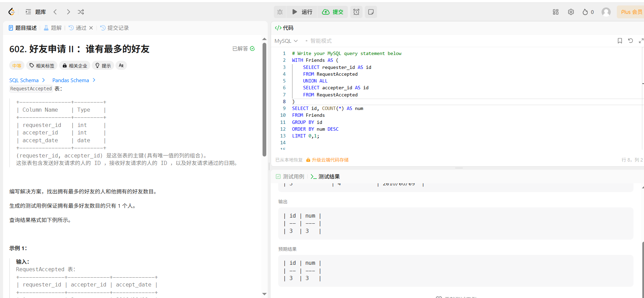This screenshot has width=644, height=298.
Task: Click the debug bug icon
Action: point(280,12)
